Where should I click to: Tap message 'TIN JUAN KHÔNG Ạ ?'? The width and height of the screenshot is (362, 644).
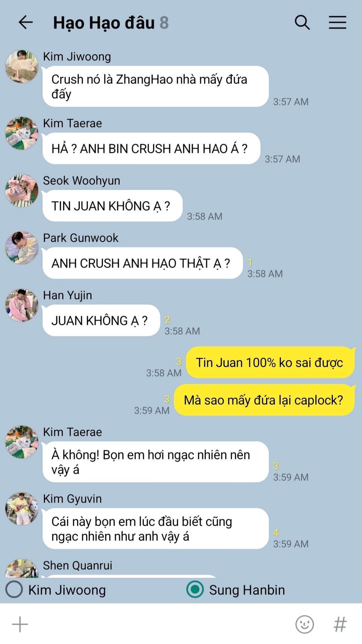coord(112,206)
